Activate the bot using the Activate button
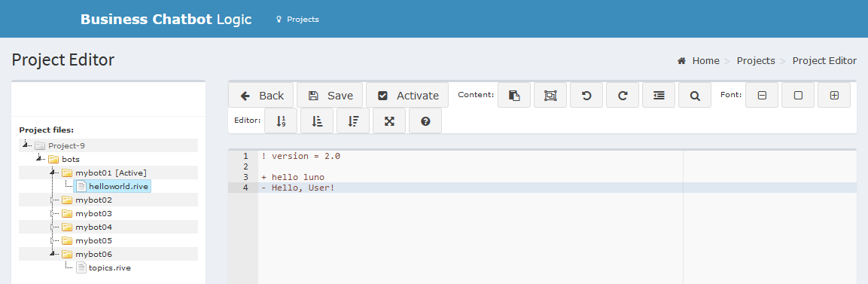The height and width of the screenshot is (284, 868). coord(408,95)
